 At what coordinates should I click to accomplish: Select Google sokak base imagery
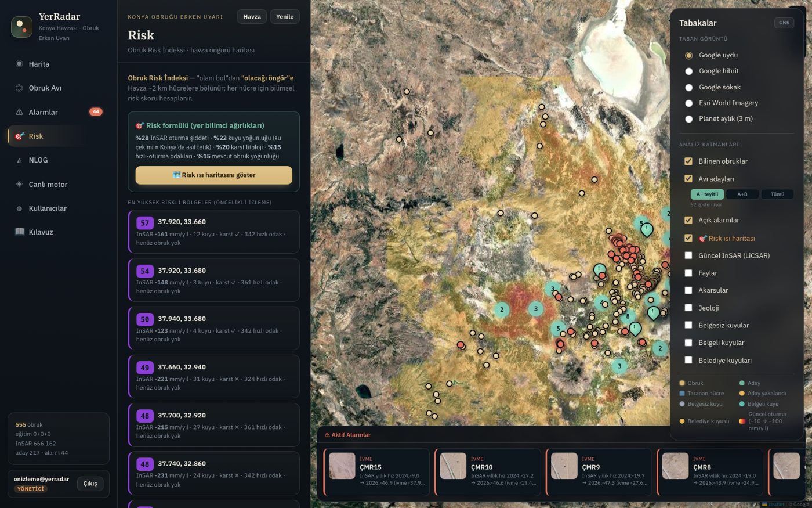coord(689,88)
